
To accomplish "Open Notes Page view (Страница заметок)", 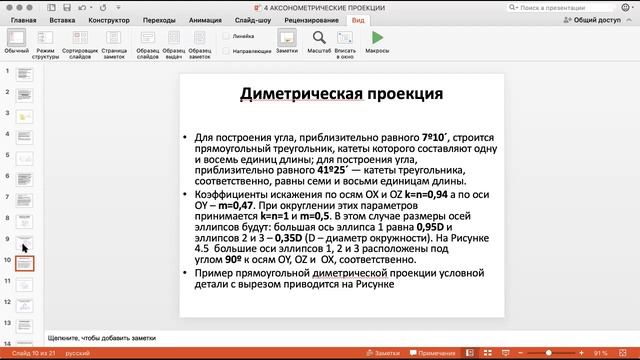I will [114, 45].
